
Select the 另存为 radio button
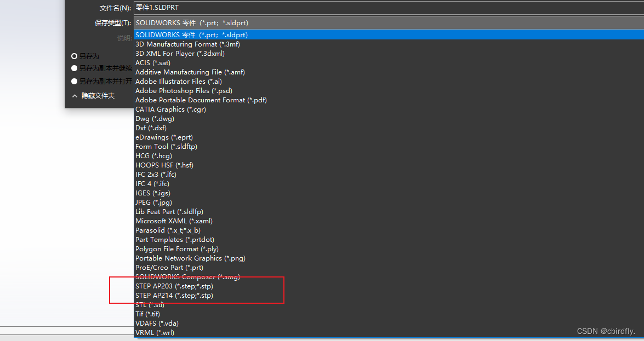pos(75,56)
